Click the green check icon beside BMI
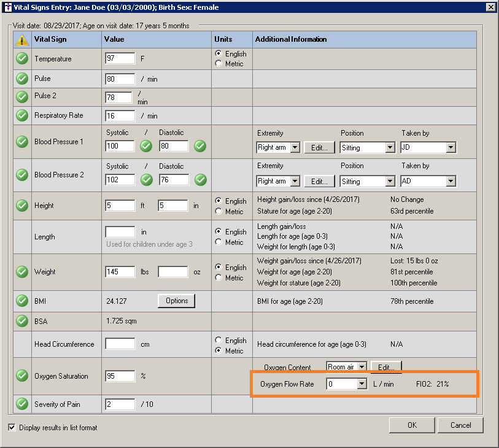The image size is (499, 448). [22, 301]
